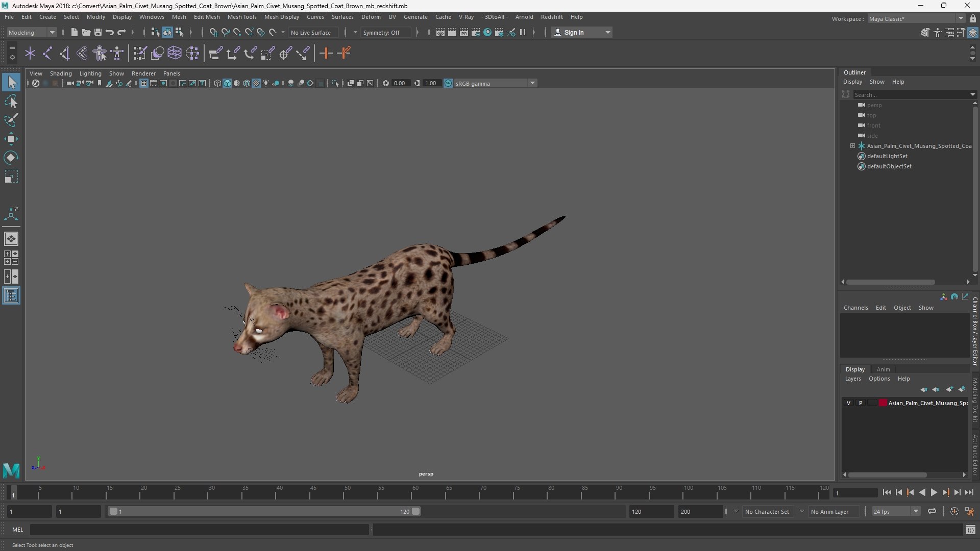Switch to Anim layer tab
The height and width of the screenshot is (551, 980).
click(883, 369)
